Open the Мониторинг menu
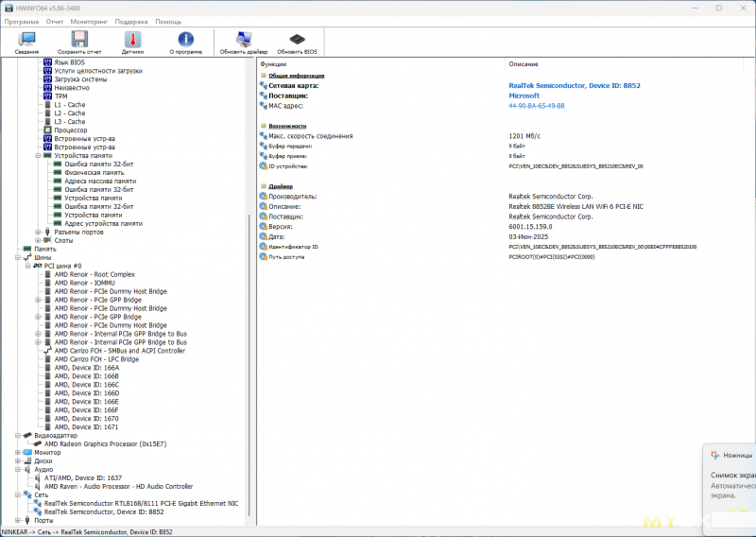 (89, 22)
